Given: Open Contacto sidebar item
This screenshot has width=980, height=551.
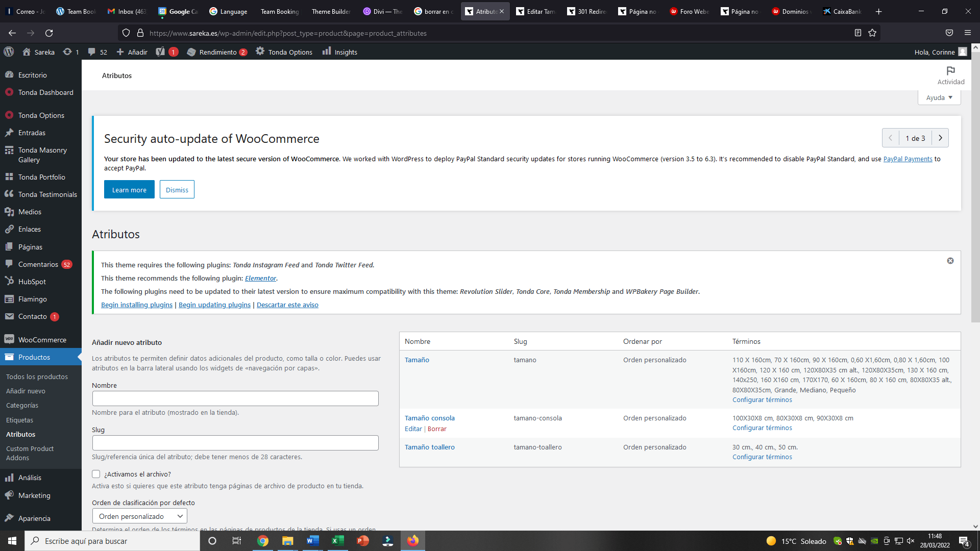Looking at the screenshot, I should click(41, 316).
